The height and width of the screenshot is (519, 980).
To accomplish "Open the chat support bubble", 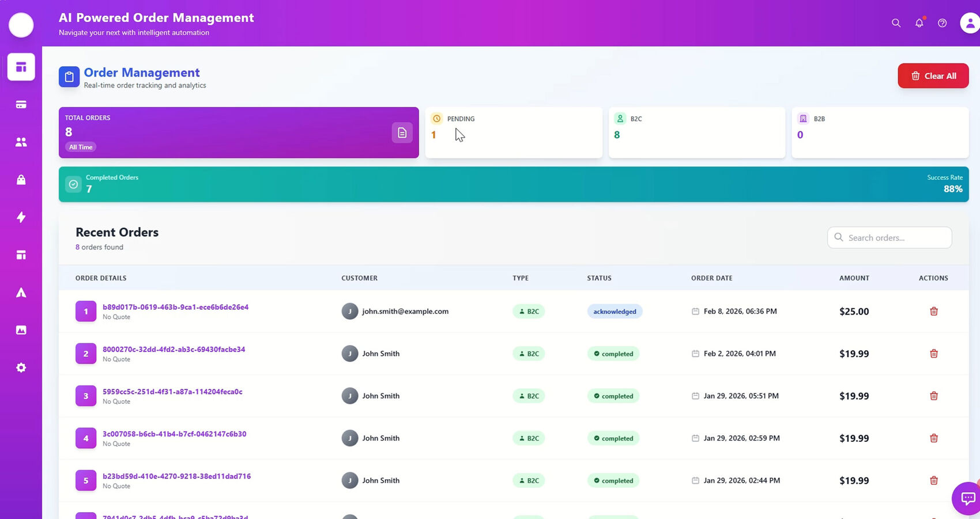I will 967,498.
